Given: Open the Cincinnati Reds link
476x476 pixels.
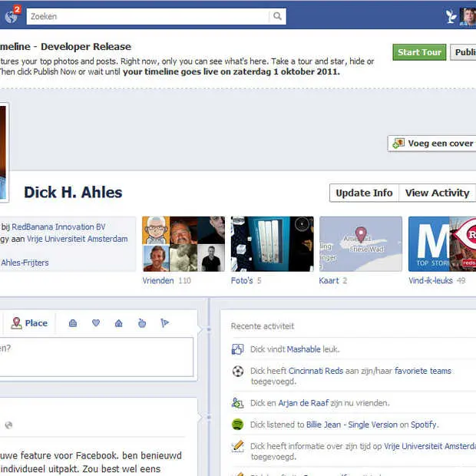Looking at the screenshot, I should click(x=316, y=371).
